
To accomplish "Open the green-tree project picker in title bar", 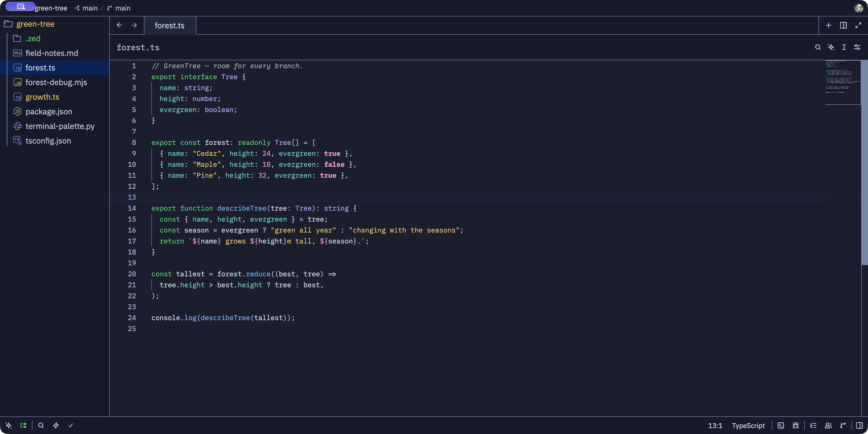I will 51,8.
